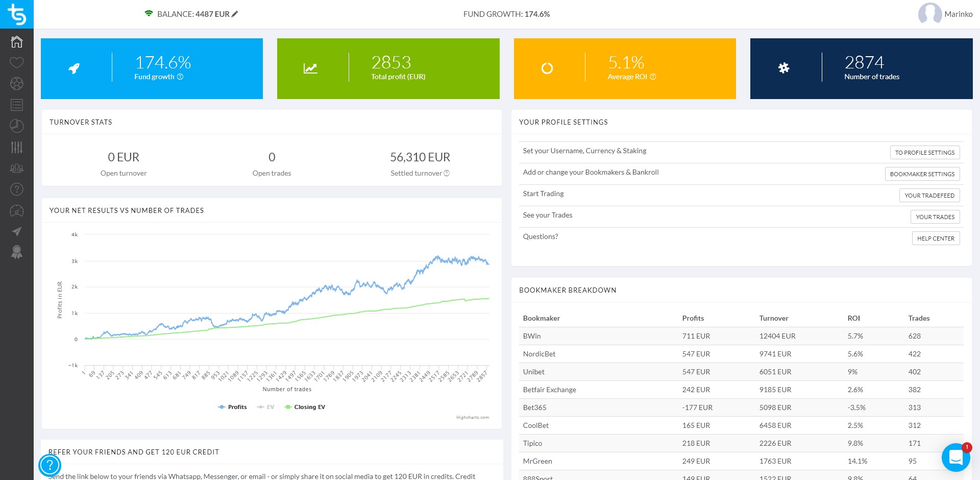The height and width of the screenshot is (480, 980).
Task: Click the Your Trades button
Action: [x=935, y=217]
